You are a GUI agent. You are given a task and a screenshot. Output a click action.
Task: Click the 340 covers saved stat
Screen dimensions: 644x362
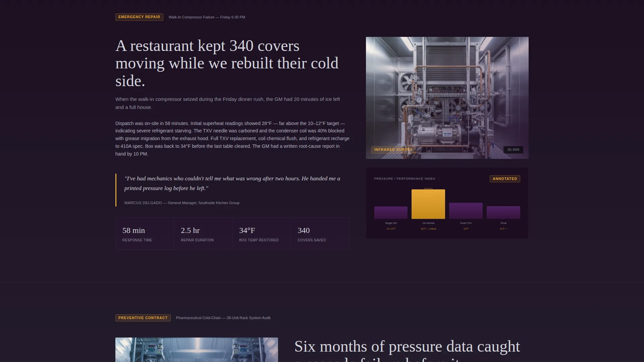pyautogui.click(x=320, y=234)
